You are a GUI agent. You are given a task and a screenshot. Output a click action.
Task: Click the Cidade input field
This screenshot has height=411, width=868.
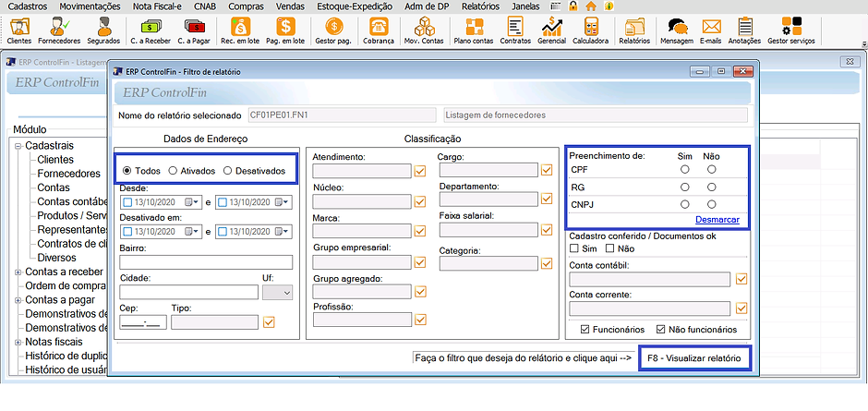click(x=188, y=292)
